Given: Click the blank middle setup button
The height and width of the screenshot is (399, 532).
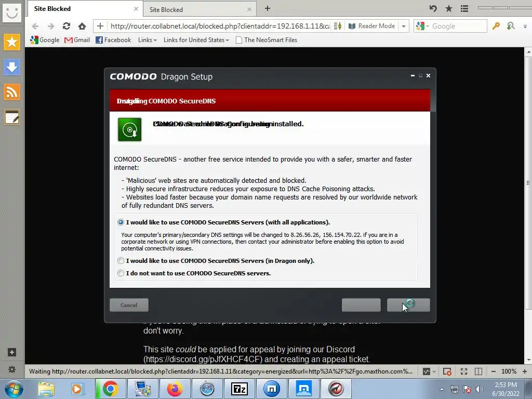Looking at the screenshot, I should [x=362, y=305].
